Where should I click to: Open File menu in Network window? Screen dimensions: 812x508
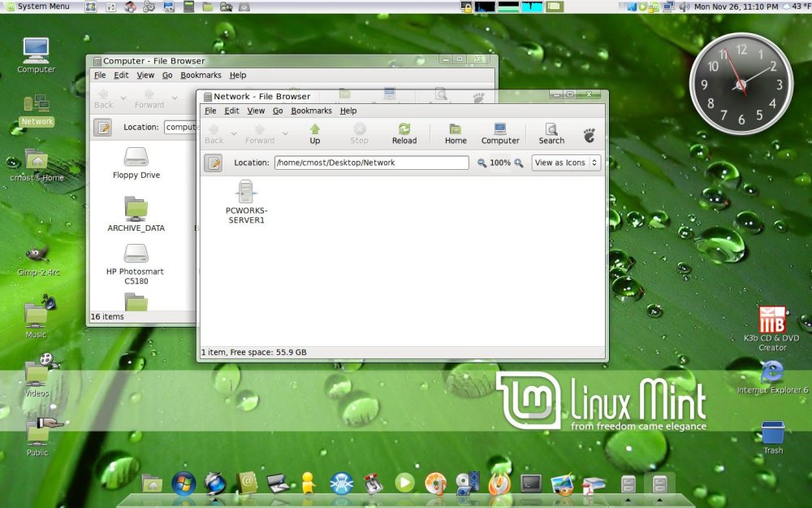[210, 111]
